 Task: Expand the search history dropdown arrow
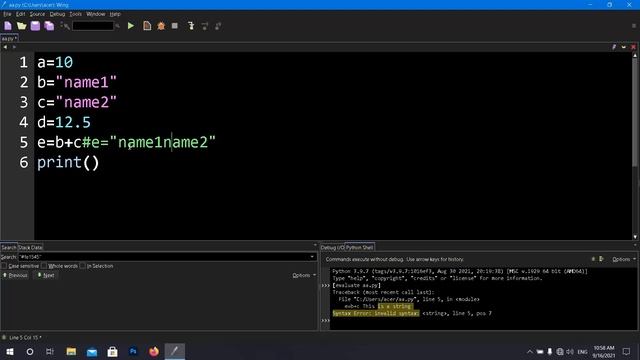(313, 257)
